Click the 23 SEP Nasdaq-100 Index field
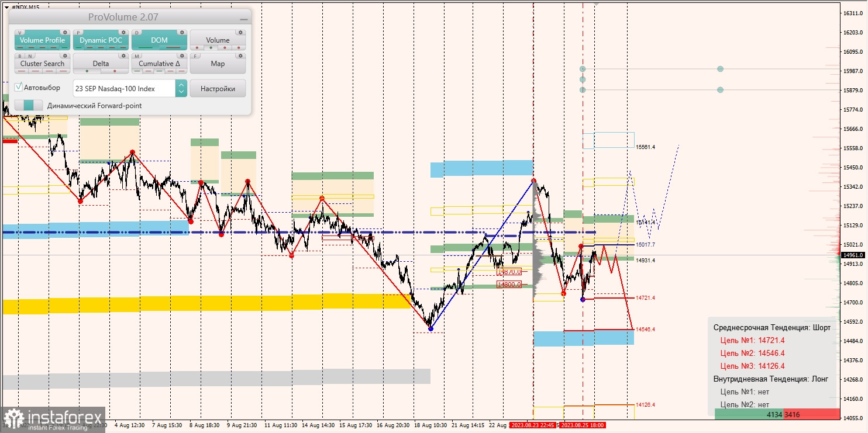The width and height of the screenshot is (868, 433). [x=124, y=88]
